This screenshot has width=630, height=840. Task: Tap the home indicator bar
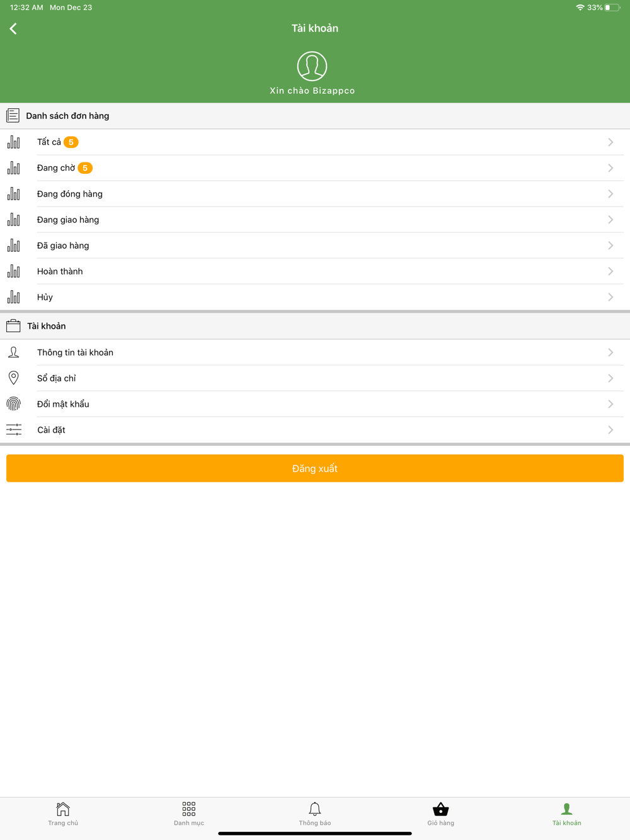coord(315,834)
